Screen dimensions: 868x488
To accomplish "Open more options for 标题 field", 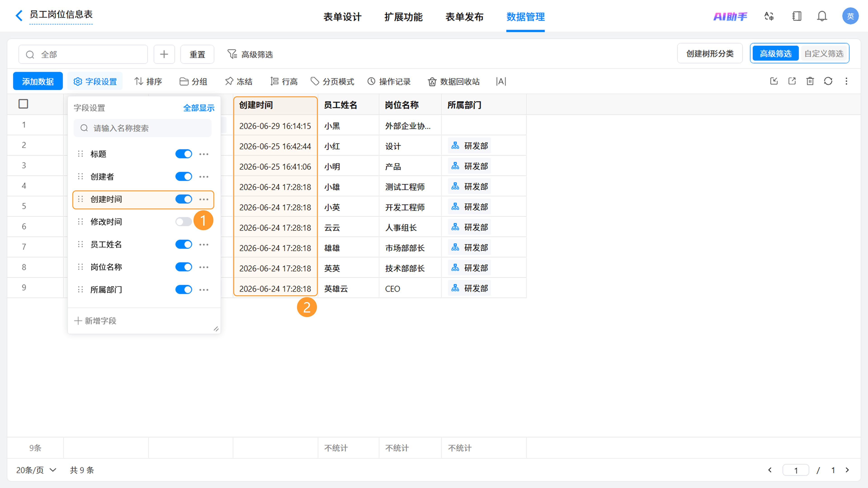I will click(x=204, y=154).
